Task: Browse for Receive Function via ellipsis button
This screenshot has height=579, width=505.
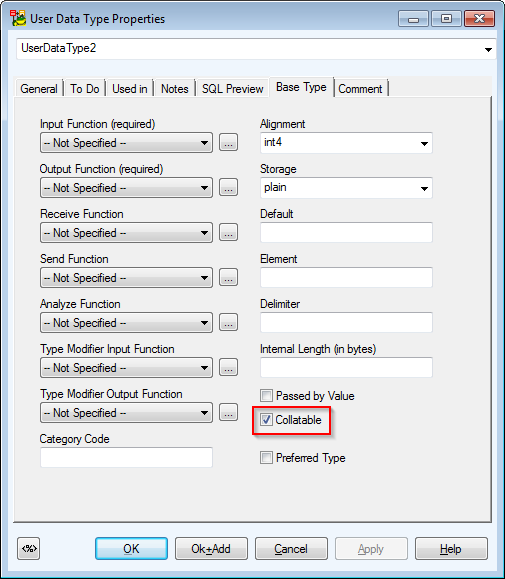Action: tap(229, 233)
